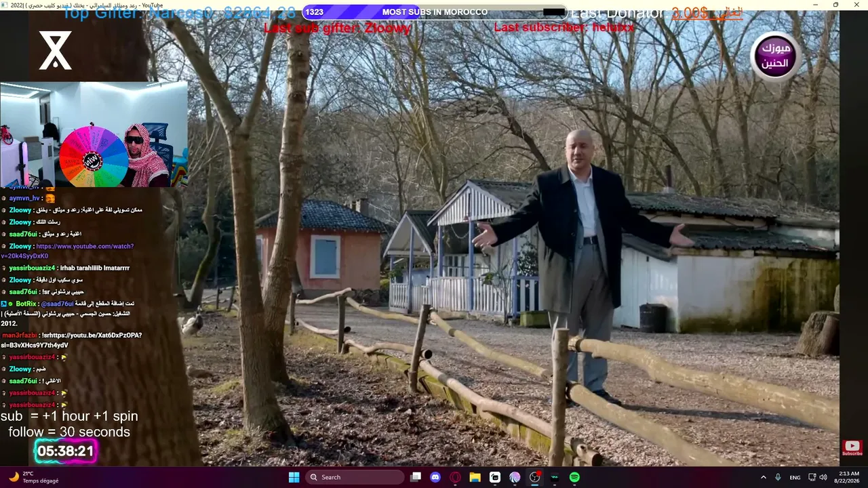Switch to OBS Studio on the taskbar
Image resolution: width=868 pixels, height=488 pixels.
point(534,477)
